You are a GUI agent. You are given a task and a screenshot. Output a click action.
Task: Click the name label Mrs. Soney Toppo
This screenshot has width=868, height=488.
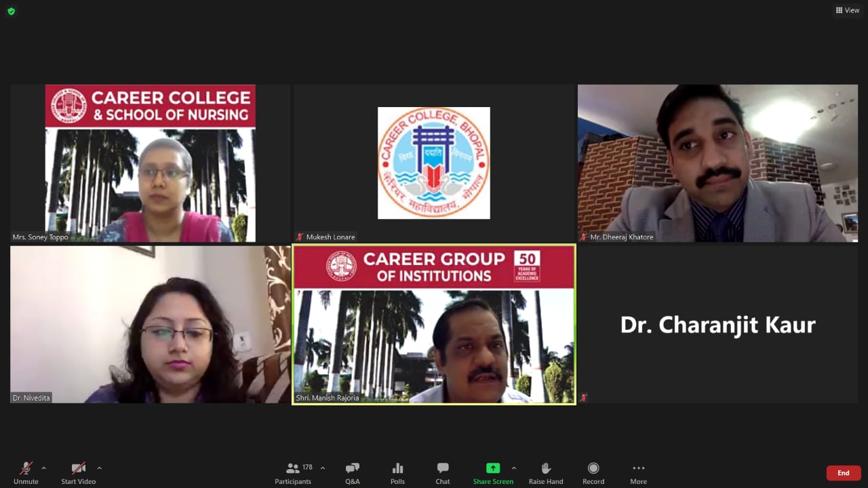(41, 237)
